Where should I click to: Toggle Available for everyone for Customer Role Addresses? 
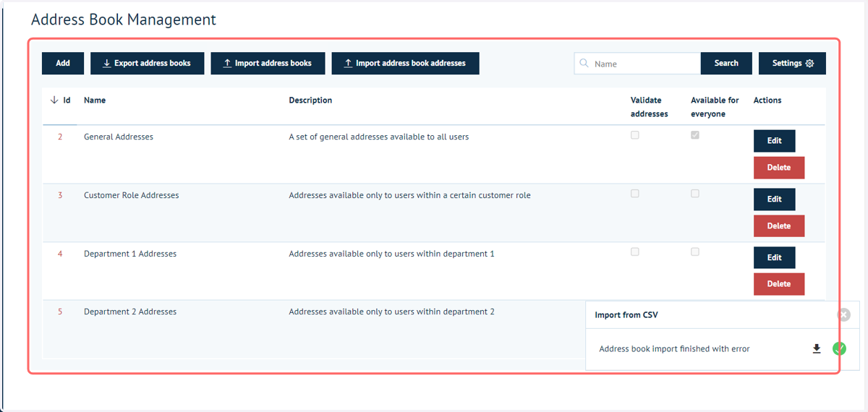coord(695,194)
